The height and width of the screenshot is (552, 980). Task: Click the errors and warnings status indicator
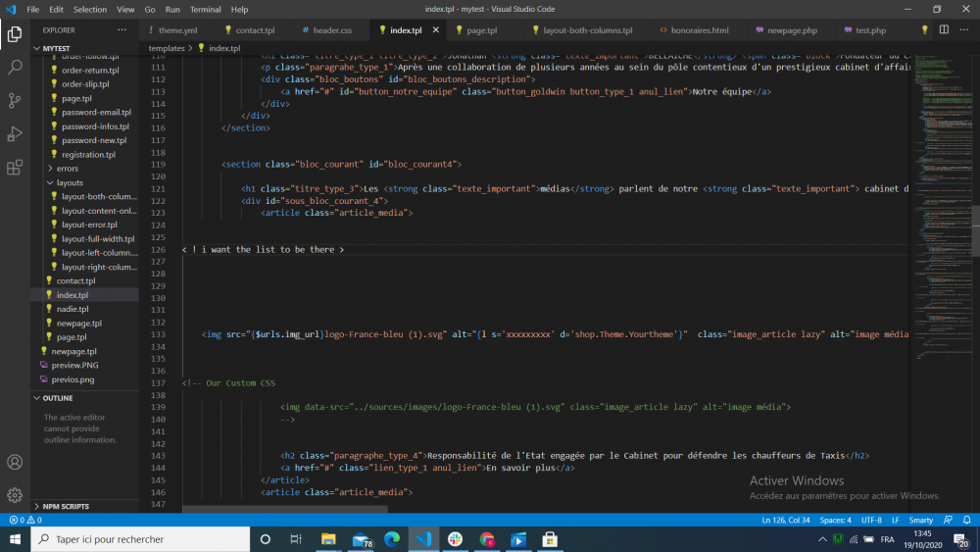click(x=24, y=520)
